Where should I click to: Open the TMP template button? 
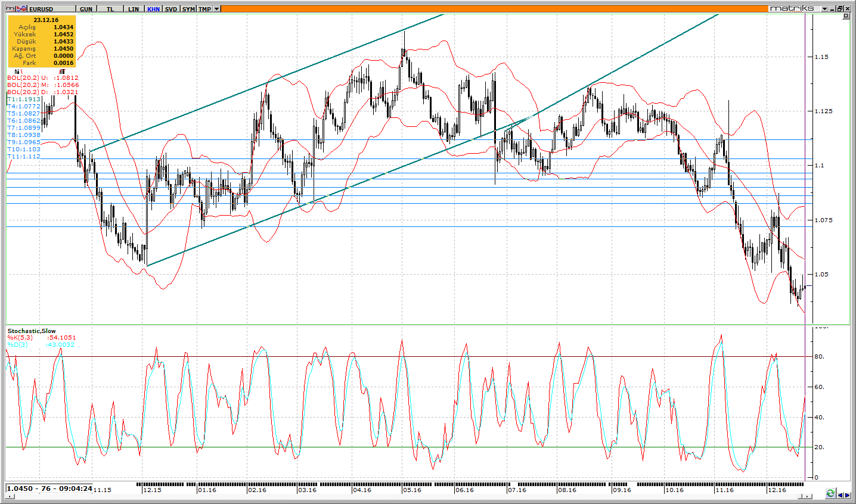[204, 9]
